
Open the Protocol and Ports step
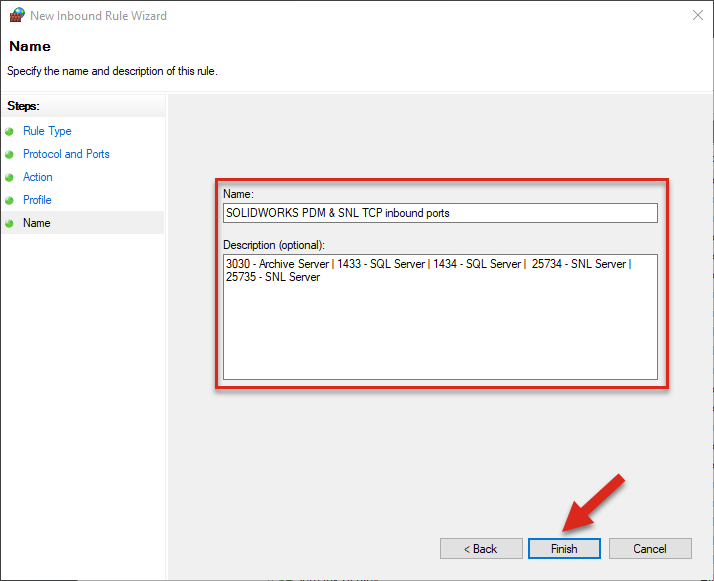click(66, 154)
